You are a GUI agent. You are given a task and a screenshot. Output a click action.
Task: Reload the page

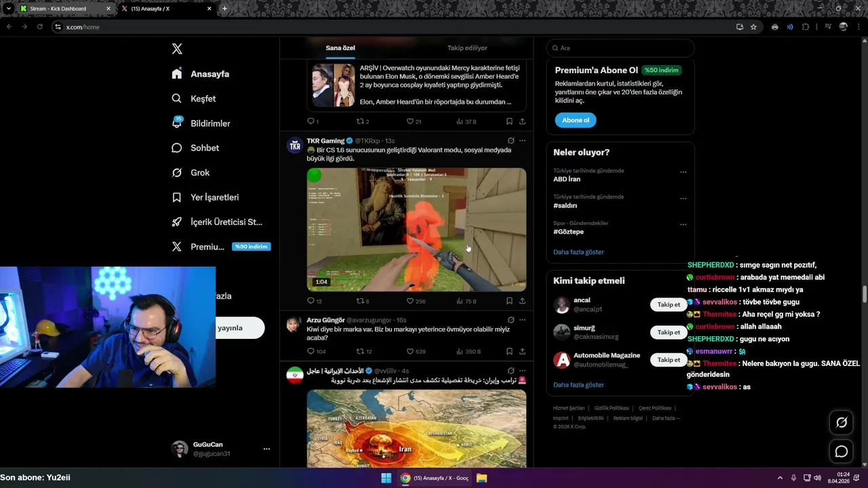39,27
